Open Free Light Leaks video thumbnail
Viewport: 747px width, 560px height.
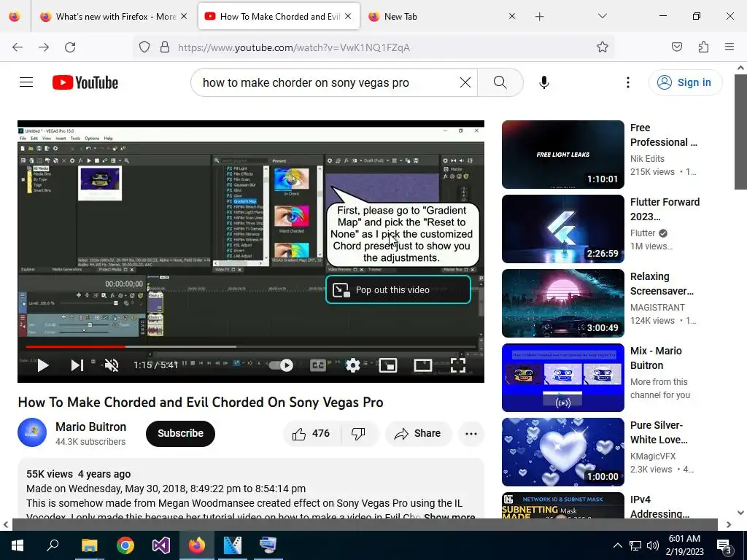(563, 155)
